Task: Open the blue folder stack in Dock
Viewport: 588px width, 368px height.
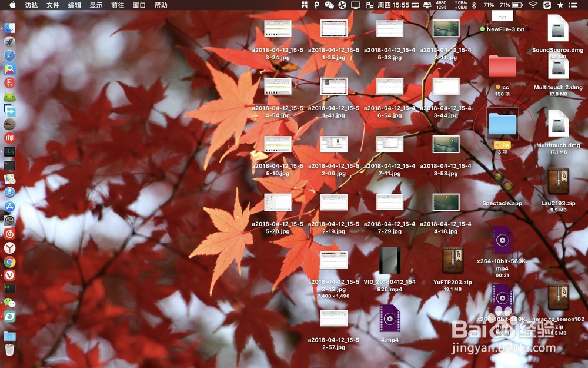Action: tap(10, 336)
